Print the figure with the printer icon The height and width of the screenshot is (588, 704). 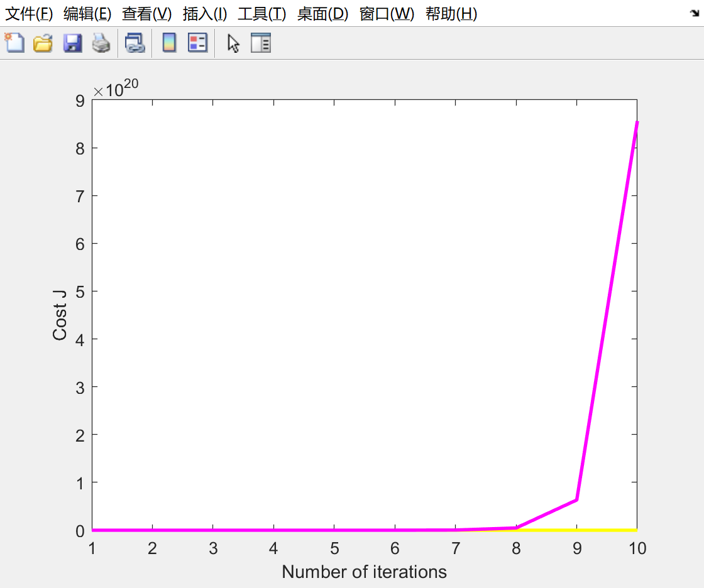101,43
